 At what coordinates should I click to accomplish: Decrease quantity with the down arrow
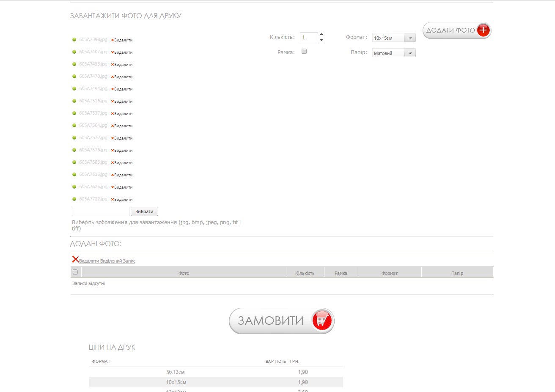(321, 40)
